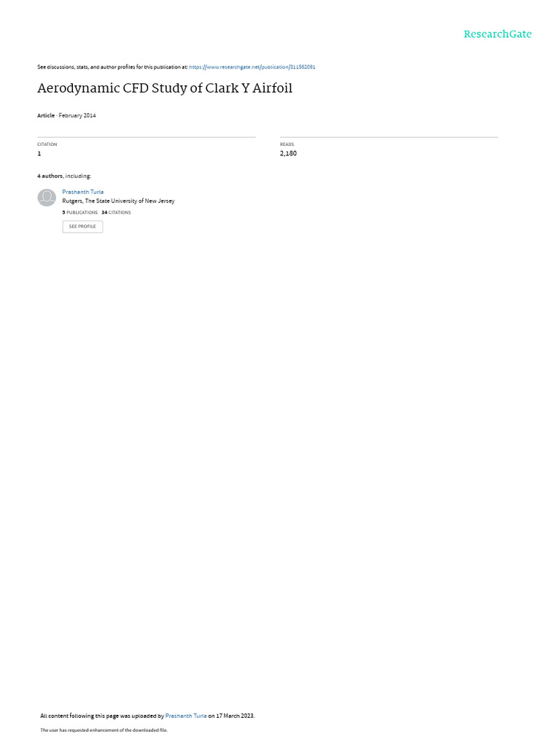Click the February 2014 publication date
Viewport: 560px width, 747px height.
pos(77,115)
